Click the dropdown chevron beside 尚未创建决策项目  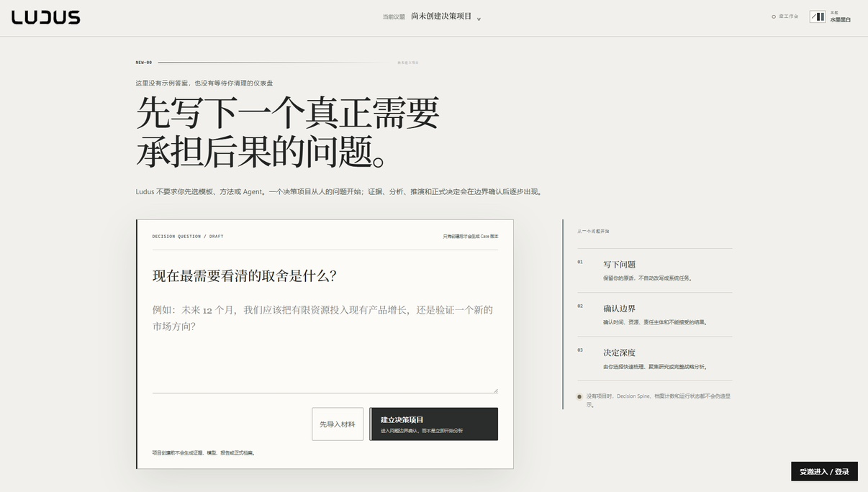tap(479, 19)
